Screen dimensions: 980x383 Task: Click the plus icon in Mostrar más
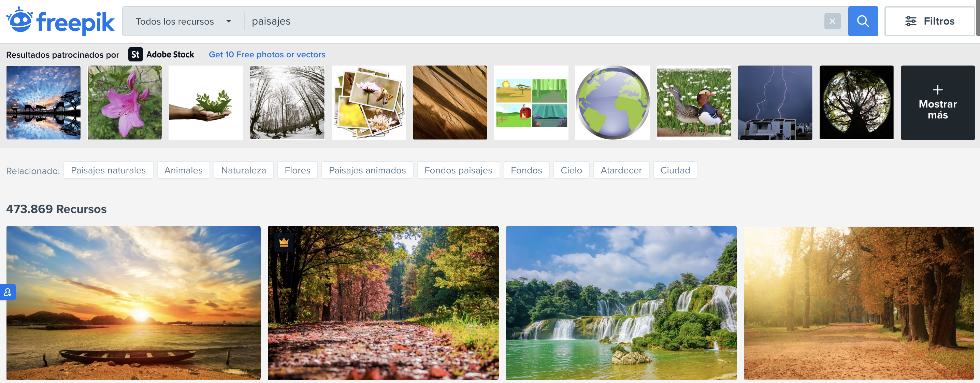[938, 90]
